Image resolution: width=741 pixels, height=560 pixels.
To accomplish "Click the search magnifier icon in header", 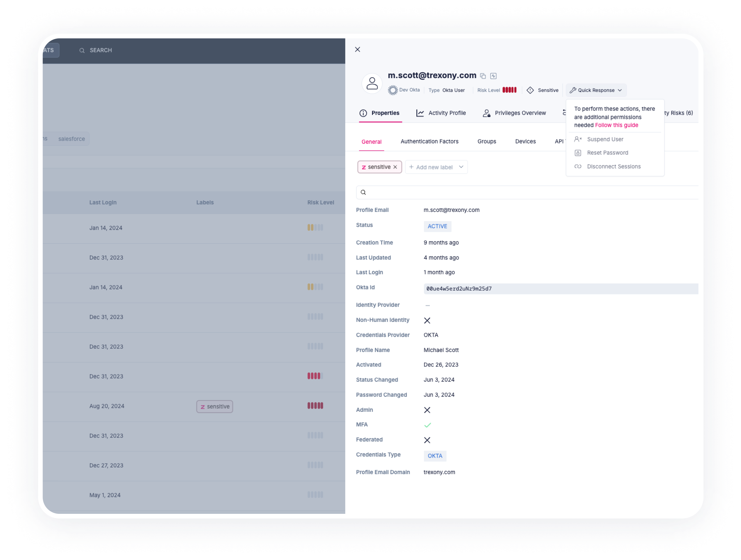I will pos(82,51).
